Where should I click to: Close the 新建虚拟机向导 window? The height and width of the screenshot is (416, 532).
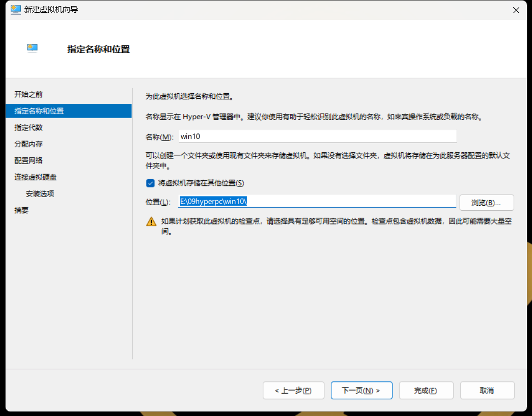pyautogui.click(x=516, y=10)
